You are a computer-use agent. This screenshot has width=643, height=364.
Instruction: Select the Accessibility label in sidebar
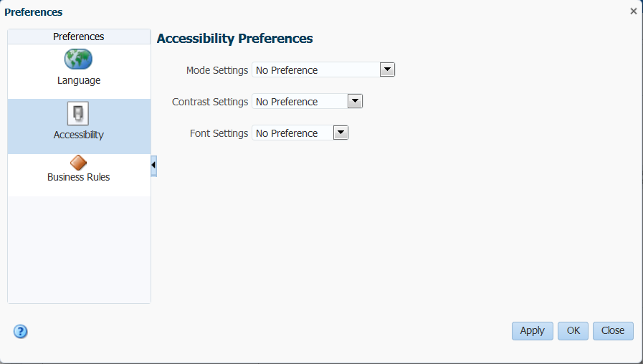pyautogui.click(x=78, y=135)
